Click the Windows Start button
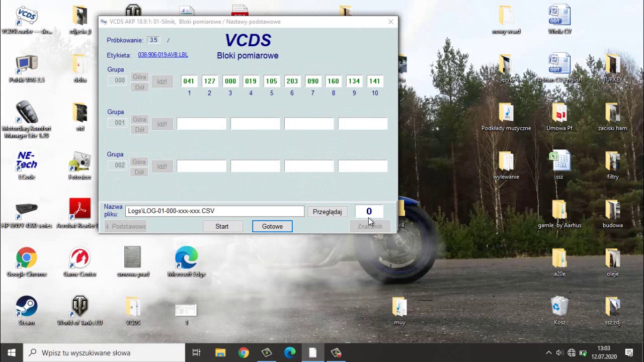Image resolution: width=644 pixels, height=362 pixels. pos(12,352)
